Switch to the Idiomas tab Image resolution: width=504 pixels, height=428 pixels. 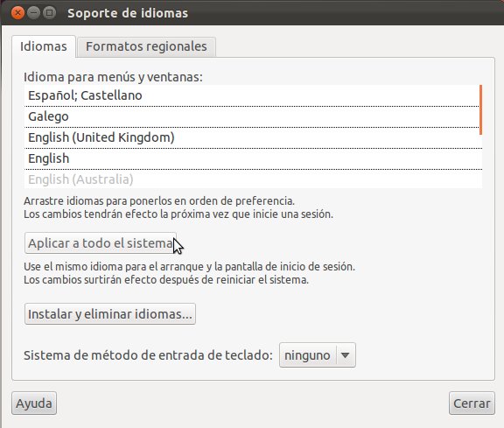[x=44, y=46]
